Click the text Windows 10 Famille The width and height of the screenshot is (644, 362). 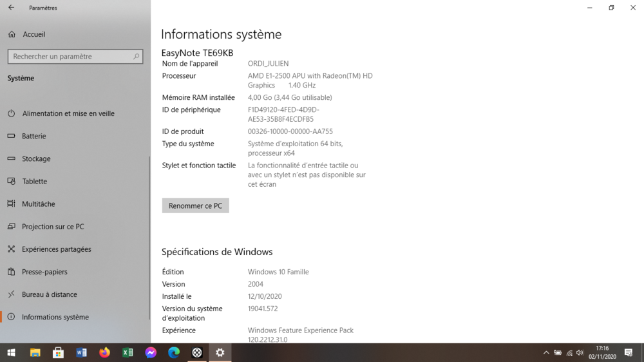click(x=278, y=272)
